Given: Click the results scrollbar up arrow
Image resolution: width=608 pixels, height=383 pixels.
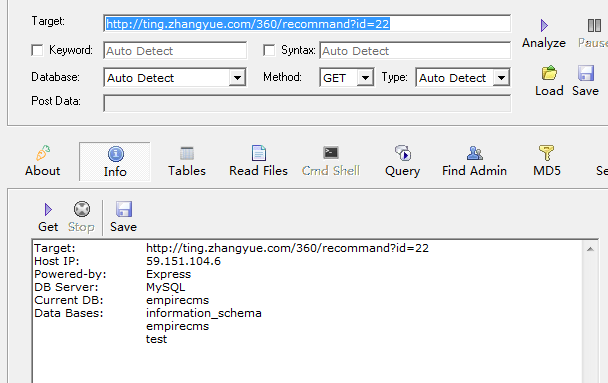Looking at the screenshot, I should click(x=590, y=249).
